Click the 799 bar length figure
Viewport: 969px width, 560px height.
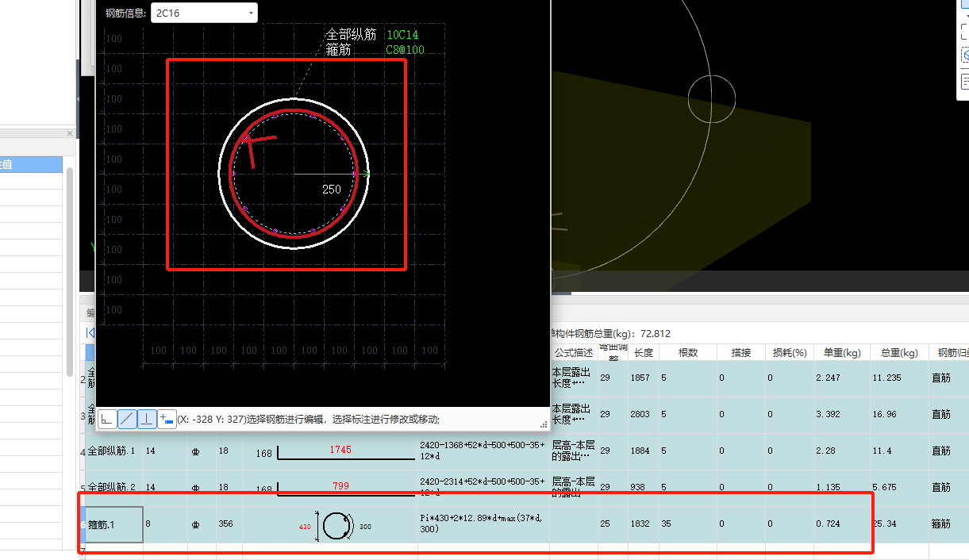tap(340, 486)
